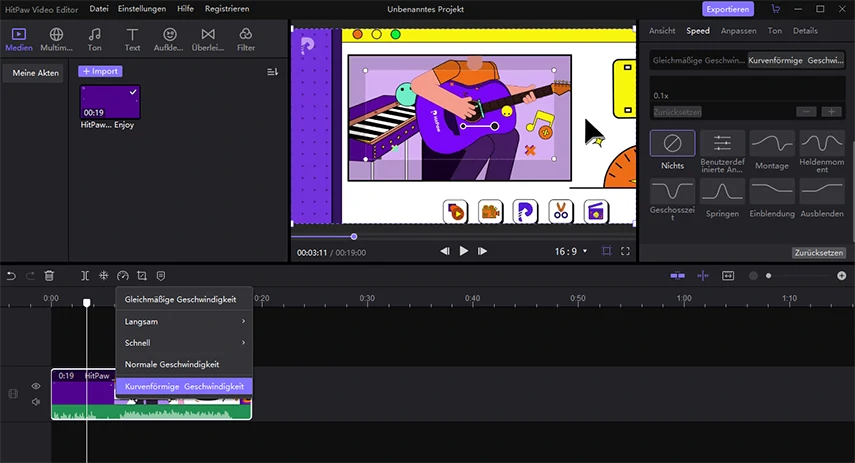Screen dimensions: 855x463
Task: Enter fullscreen preview mode
Action: (625, 251)
